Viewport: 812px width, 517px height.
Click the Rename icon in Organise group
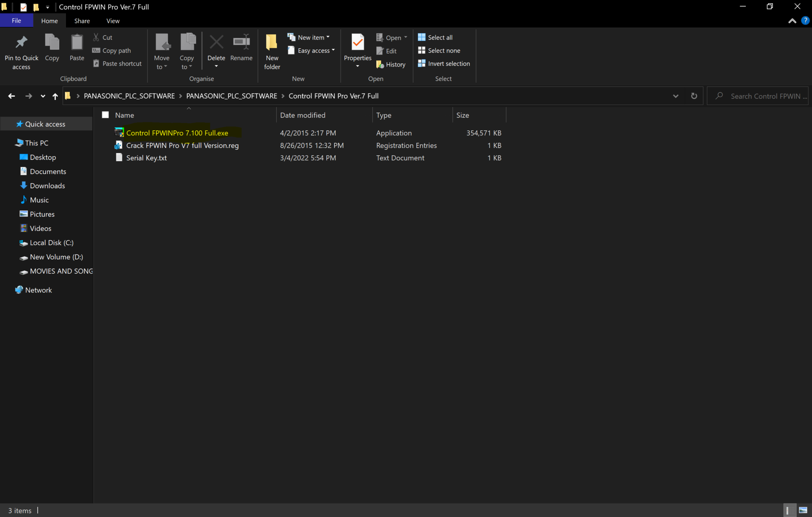(x=241, y=42)
